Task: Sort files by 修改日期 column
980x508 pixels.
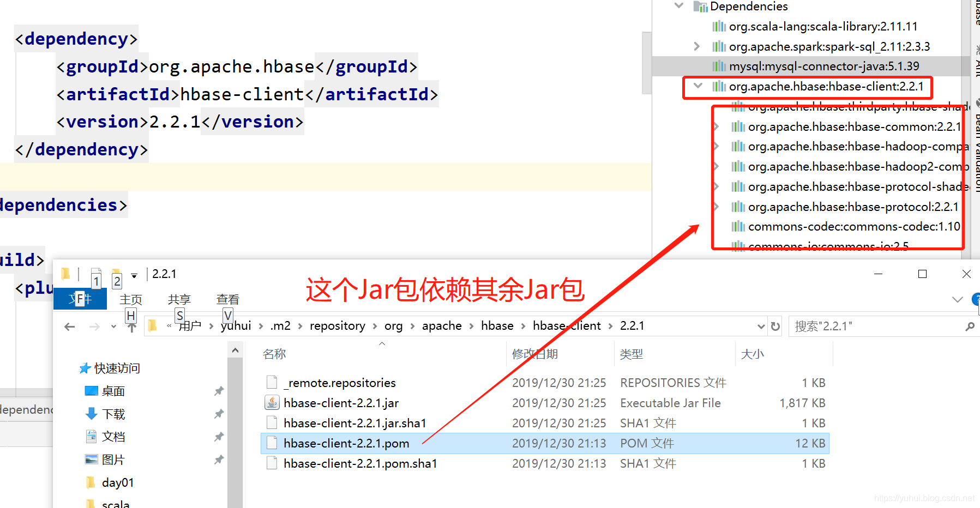Action: point(534,354)
